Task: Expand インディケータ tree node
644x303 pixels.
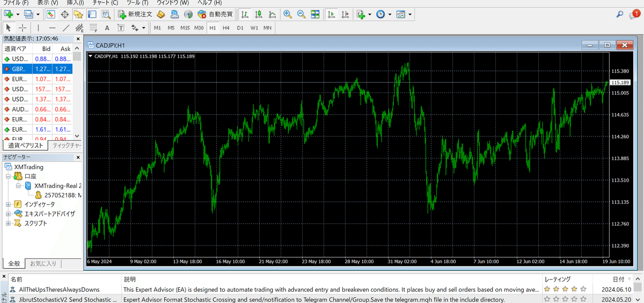Action: [x=8, y=204]
